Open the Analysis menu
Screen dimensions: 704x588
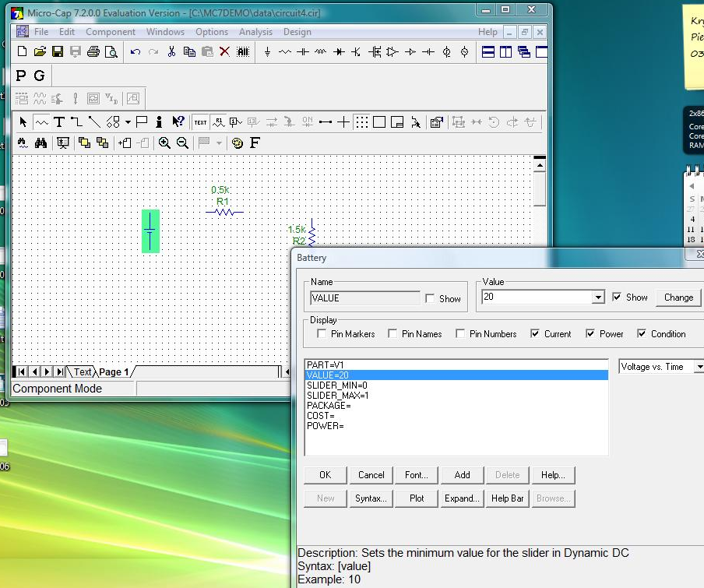[x=255, y=32]
